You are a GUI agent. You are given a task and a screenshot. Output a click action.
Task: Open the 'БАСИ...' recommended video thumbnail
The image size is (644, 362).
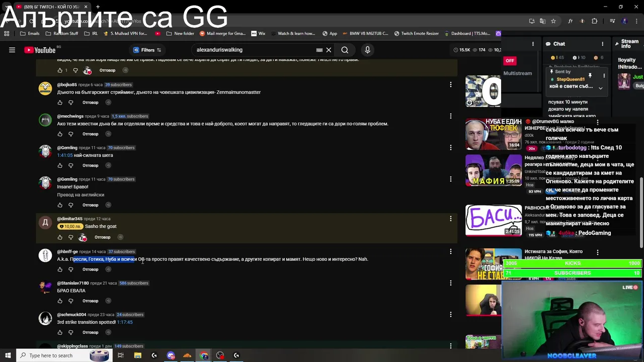coord(494,220)
